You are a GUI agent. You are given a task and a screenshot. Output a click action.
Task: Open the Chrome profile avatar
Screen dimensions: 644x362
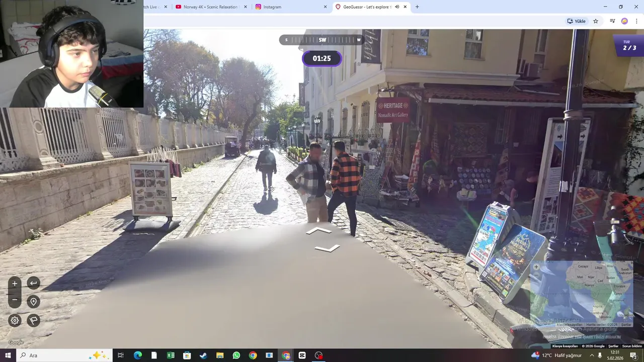624,21
